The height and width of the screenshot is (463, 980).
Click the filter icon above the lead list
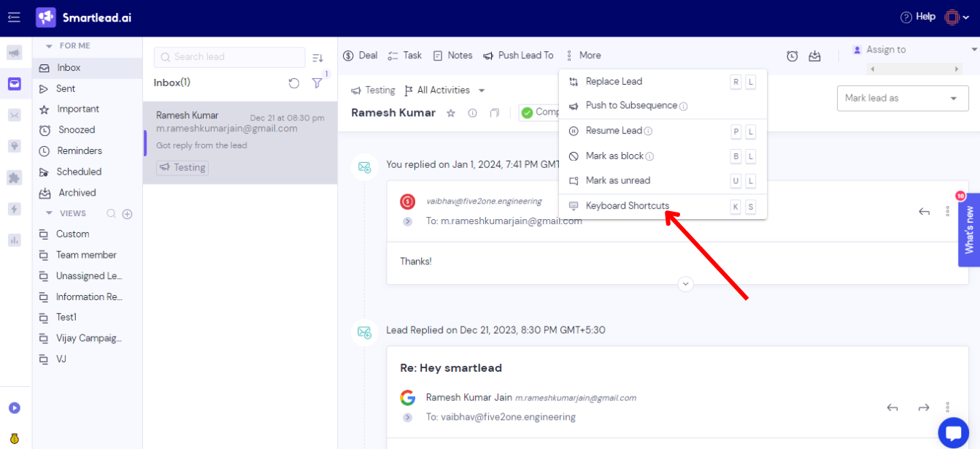pos(317,83)
